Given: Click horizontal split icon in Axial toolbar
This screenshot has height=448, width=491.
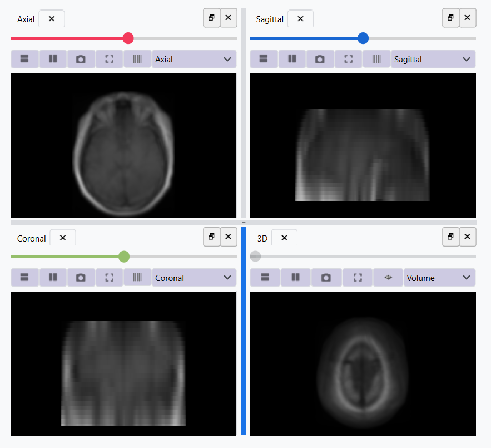Looking at the screenshot, I should (24, 59).
